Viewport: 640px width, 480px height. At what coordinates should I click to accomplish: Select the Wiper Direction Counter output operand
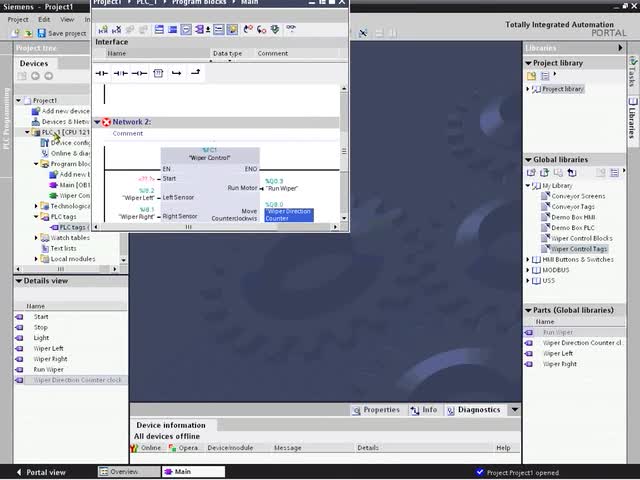pos(289,215)
